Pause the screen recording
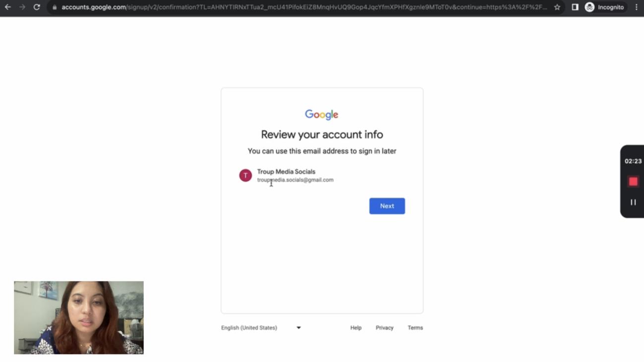 (633, 202)
